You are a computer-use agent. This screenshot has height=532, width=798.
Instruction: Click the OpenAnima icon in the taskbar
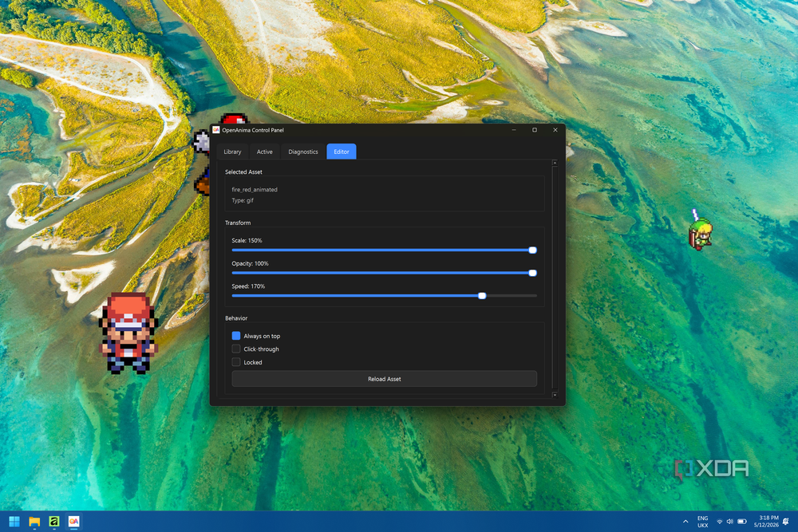(x=73, y=522)
